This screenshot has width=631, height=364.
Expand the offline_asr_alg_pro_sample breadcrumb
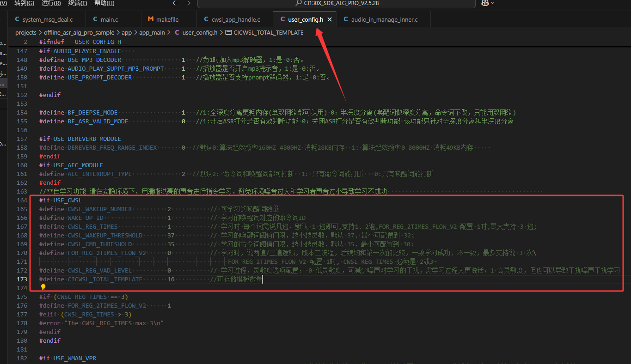tap(79, 32)
